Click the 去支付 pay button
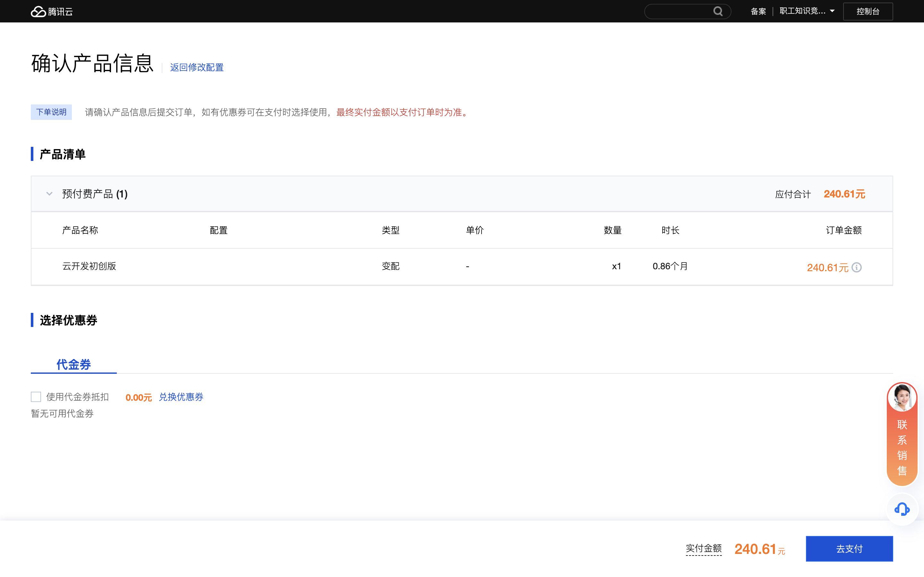924x577 pixels. [849, 549]
